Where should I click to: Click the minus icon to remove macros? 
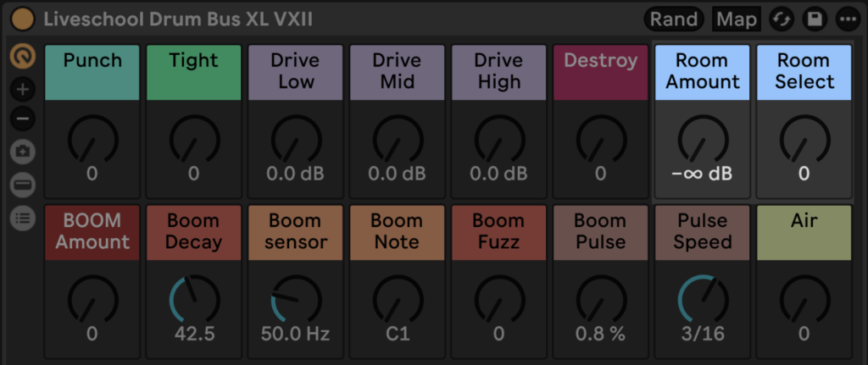coord(23,119)
